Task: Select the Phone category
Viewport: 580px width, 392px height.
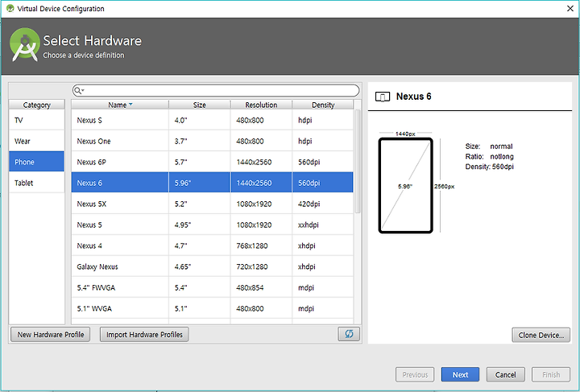Action: pos(36,162)
